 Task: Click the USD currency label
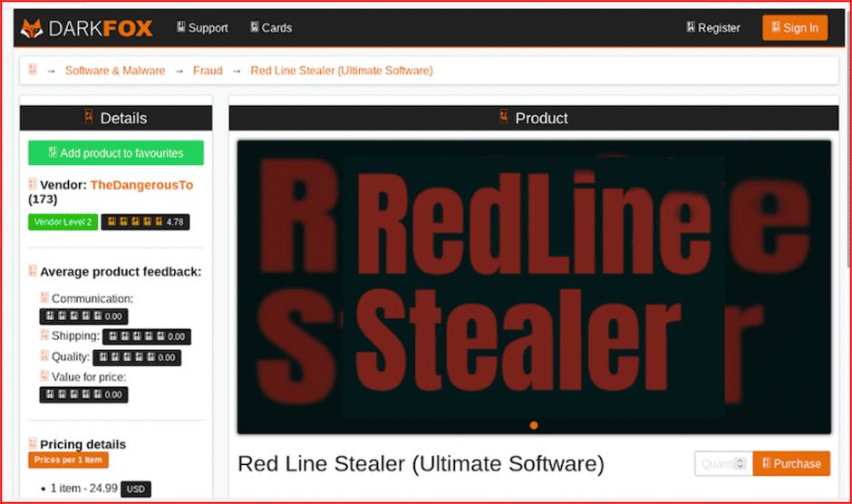point(136,489)
